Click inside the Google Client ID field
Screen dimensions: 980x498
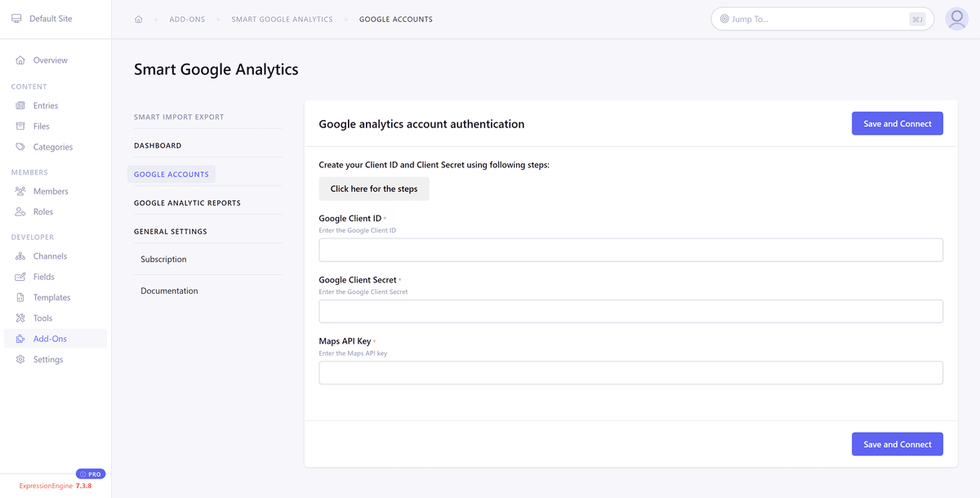[630, 250]
